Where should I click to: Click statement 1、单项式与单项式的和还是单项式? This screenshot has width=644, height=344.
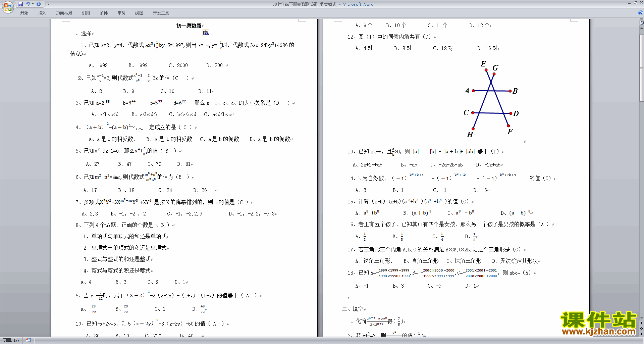(x=125, y=237)
